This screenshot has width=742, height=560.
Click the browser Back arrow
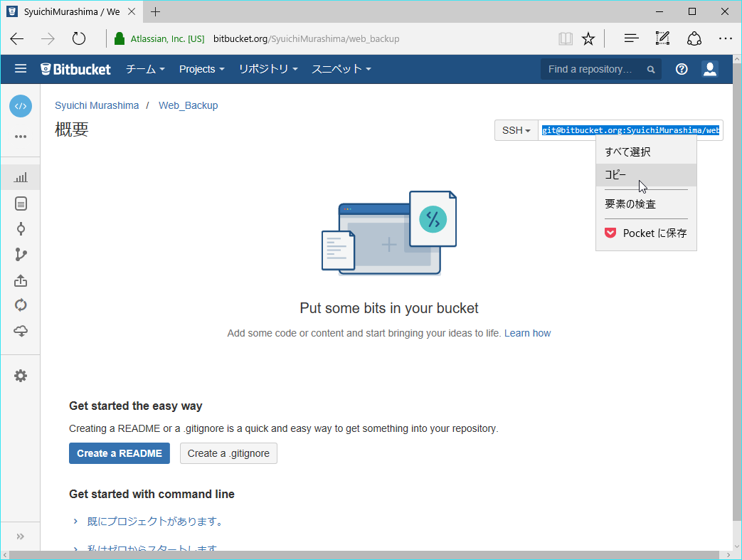pyautogui.click(x=17, y=39)
